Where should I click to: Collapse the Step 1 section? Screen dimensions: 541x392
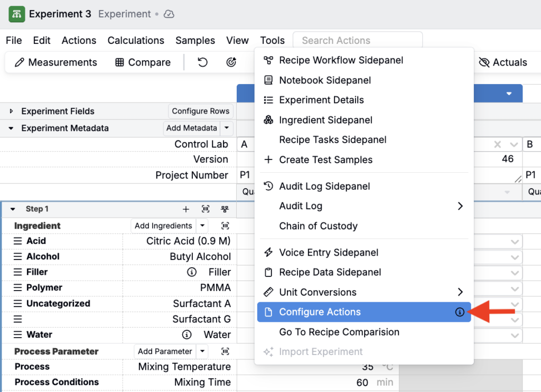tap(13, 209)
